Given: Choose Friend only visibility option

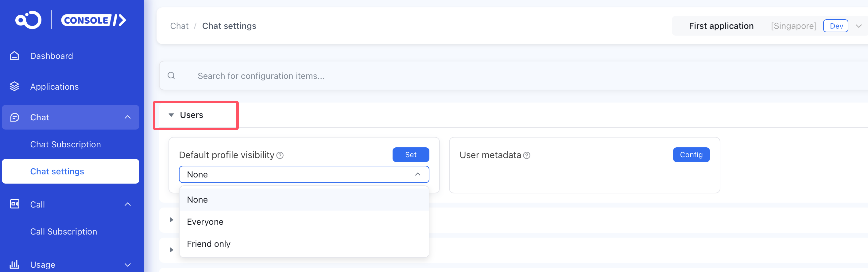Looking at the screenshot, I should (209, 244).
